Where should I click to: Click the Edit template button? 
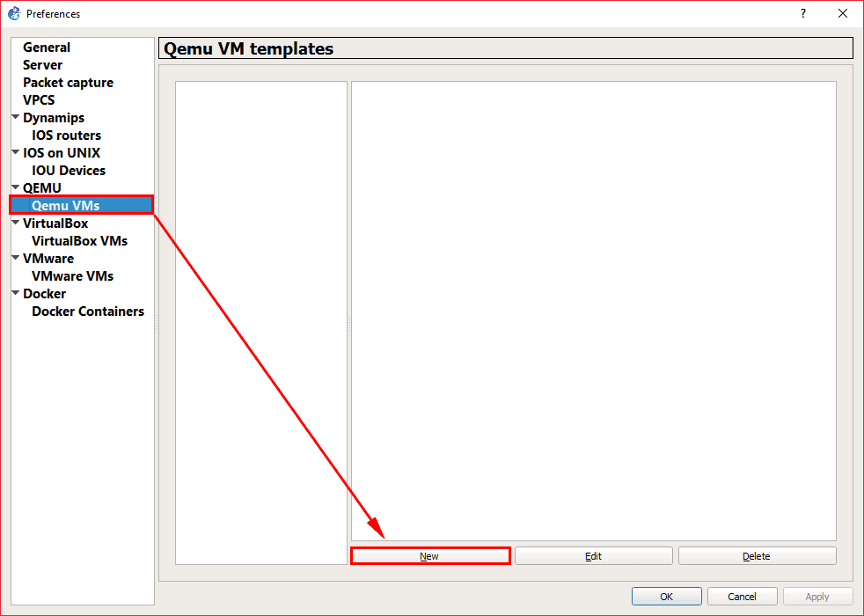point(593,556)
